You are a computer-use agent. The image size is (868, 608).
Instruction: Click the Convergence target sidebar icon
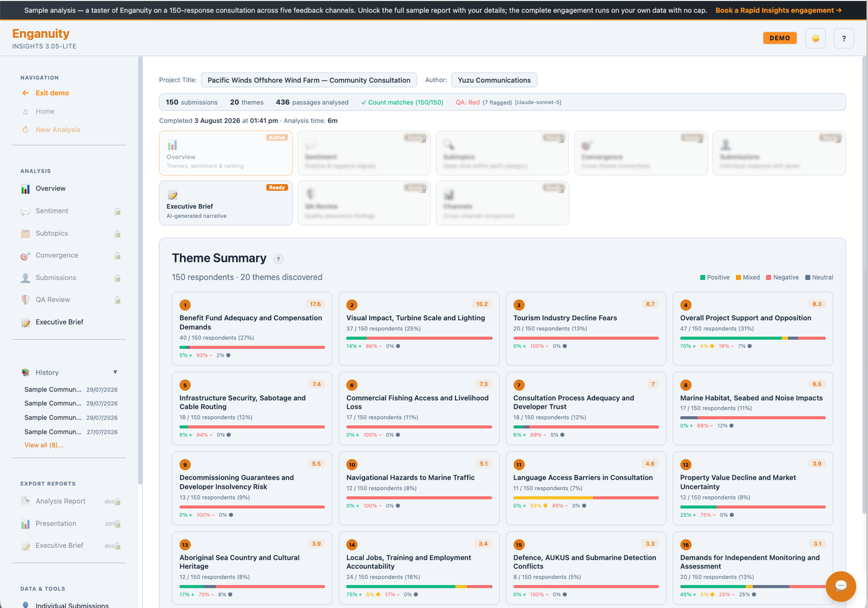(x=25, y=256)
